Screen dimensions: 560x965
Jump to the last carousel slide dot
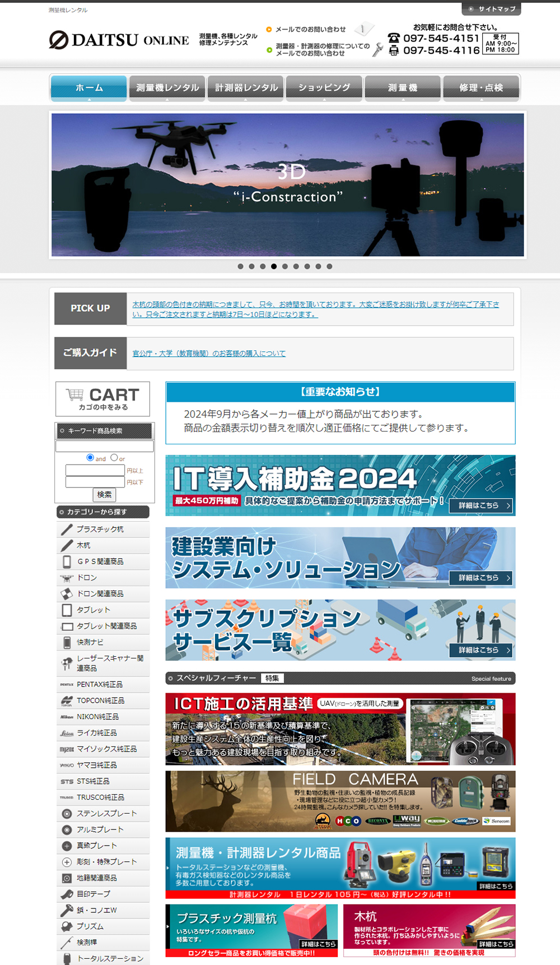tap(329, 267)
